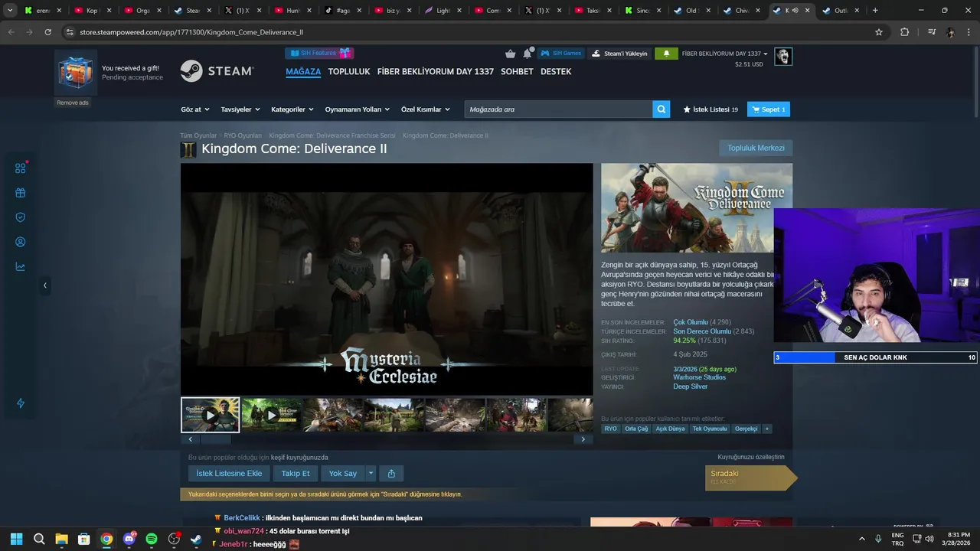Open Deep Silver publisher link
980x551 pixels.
pos(690,386)
